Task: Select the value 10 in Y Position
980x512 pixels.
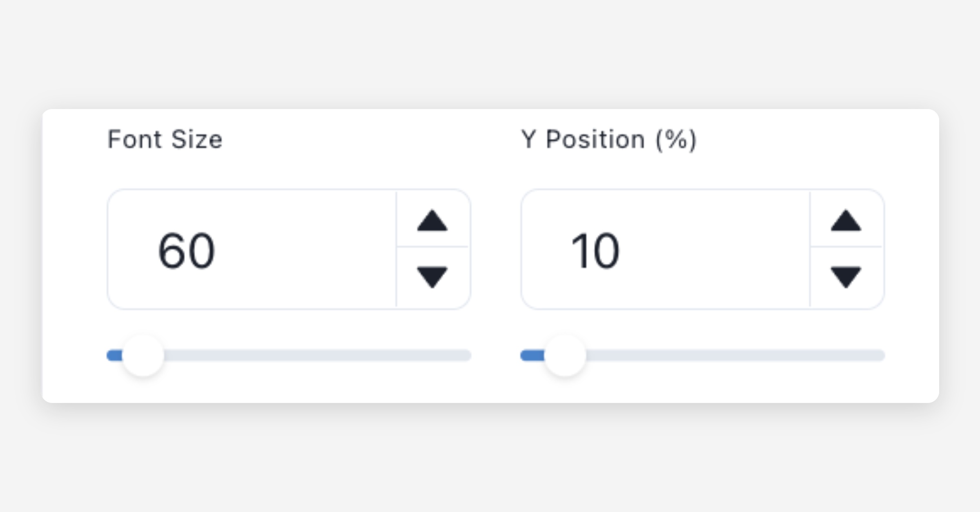Action: point(595,250)
